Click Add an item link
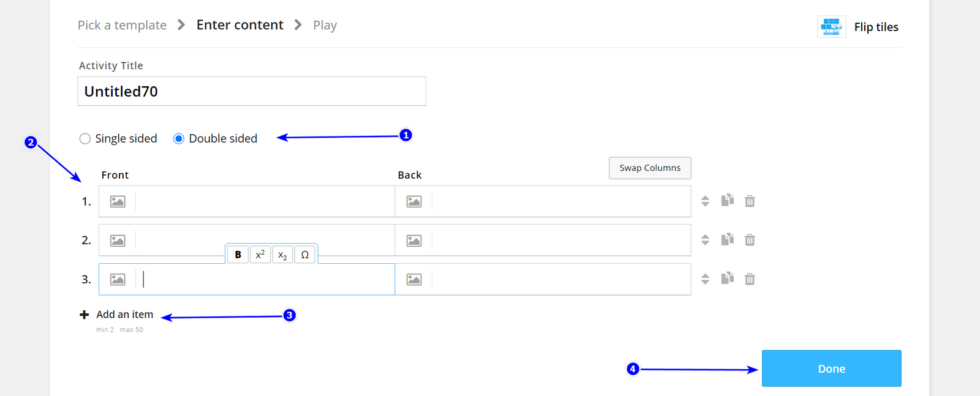 coord(124,314)
